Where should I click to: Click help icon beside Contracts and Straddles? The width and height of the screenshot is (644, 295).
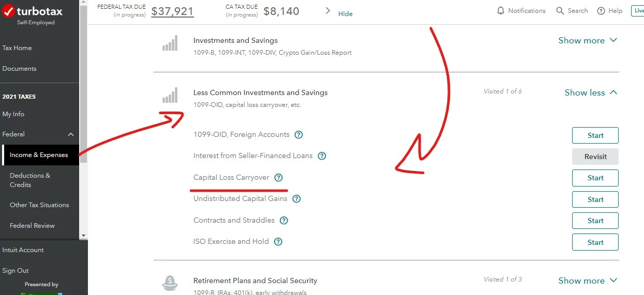coord(283,221)
